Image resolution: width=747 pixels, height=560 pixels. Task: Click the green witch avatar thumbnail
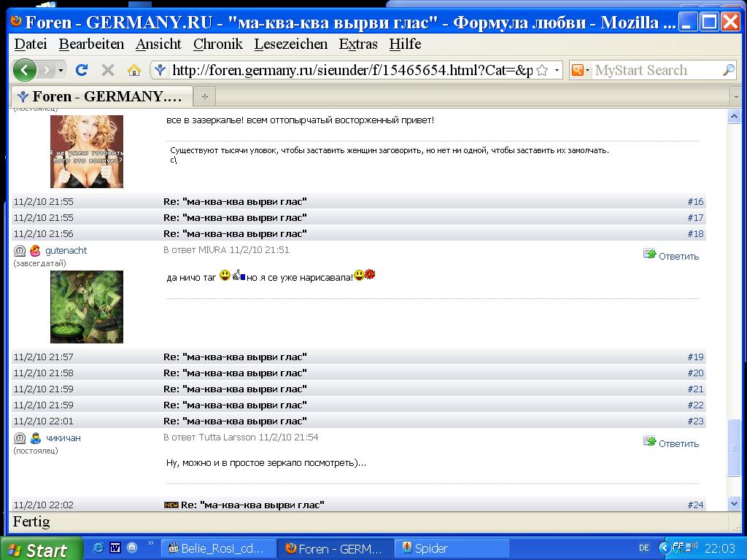pyautogui.click(x=86, y=307)
